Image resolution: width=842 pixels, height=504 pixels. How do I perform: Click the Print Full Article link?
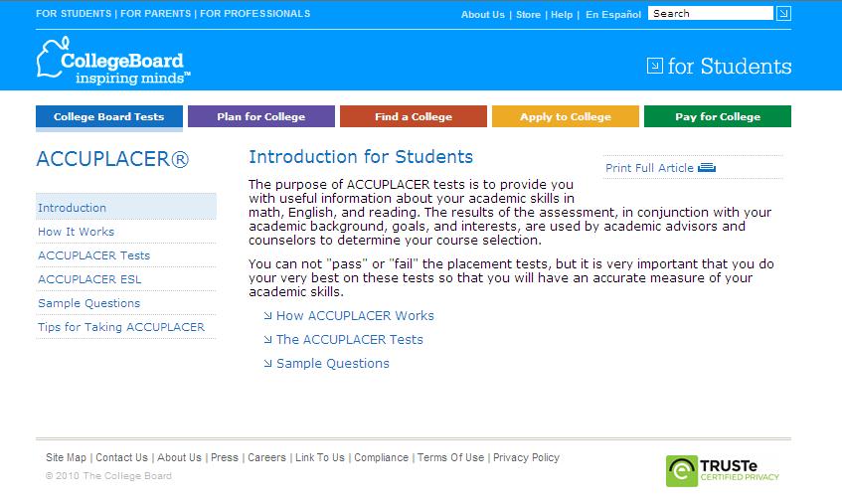649,168
